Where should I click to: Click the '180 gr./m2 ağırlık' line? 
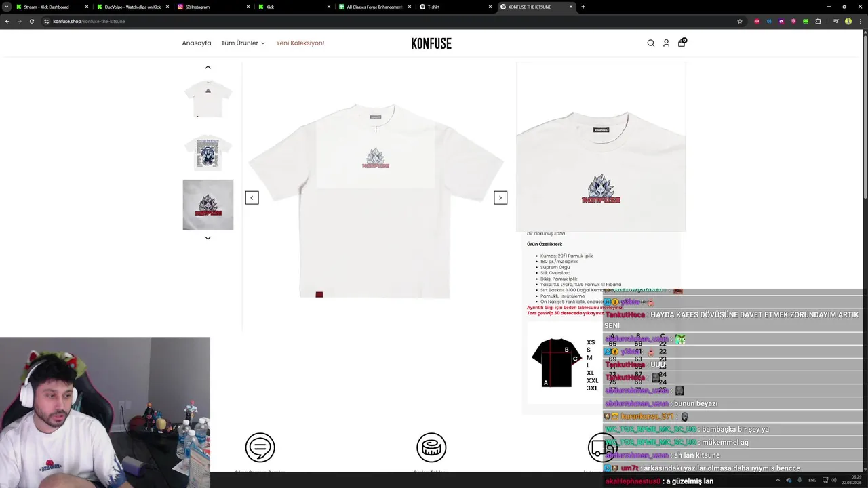click(559, 261)
